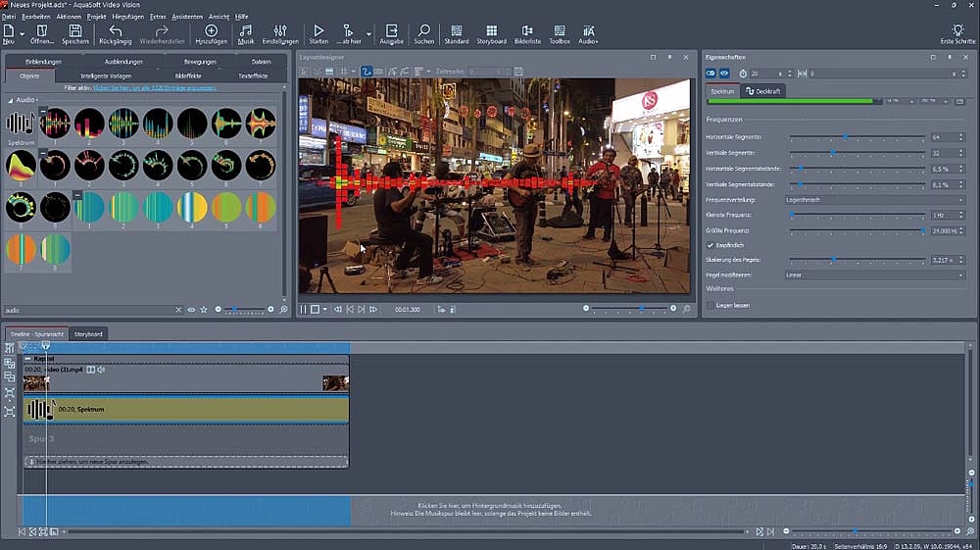
Task: Enable the Liegen lassen checkbox
Action: coord(710,306)
